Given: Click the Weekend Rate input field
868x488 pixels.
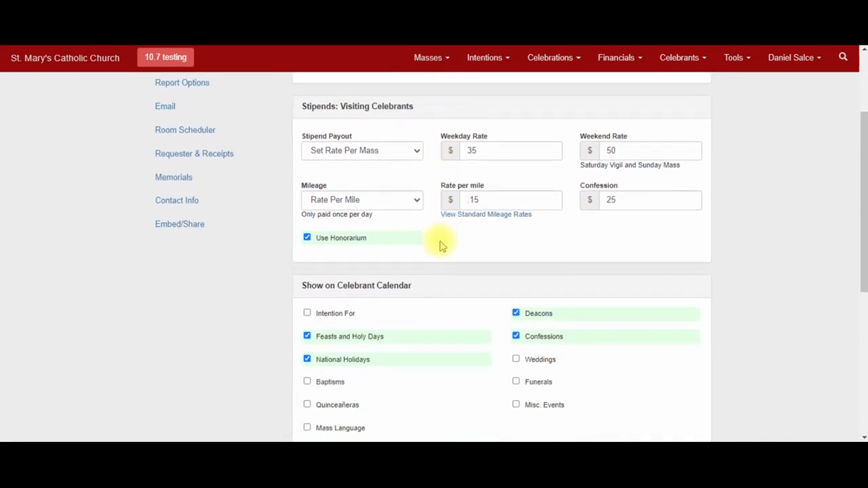Looking at the screenshot, I should tap(650, 150).
